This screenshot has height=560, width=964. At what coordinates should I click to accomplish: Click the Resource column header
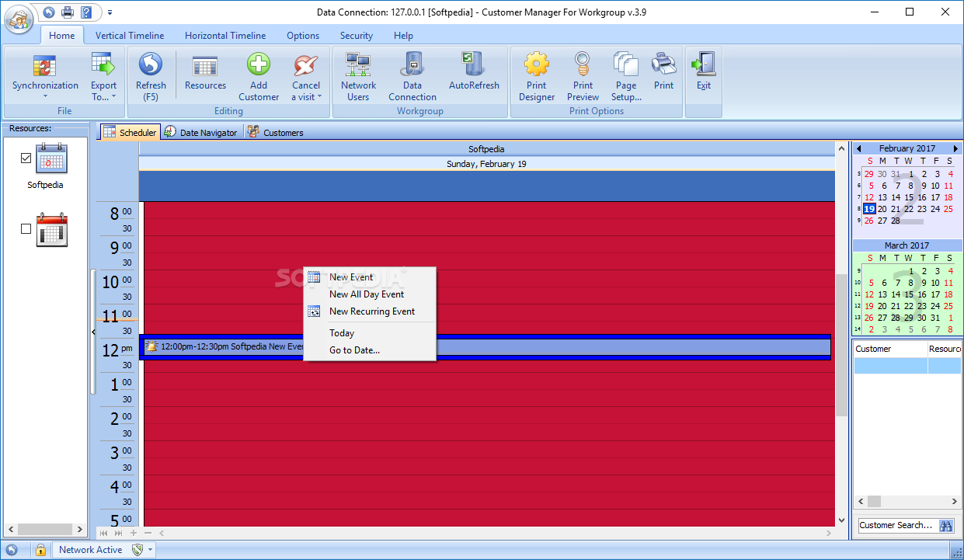click(945, 349)
